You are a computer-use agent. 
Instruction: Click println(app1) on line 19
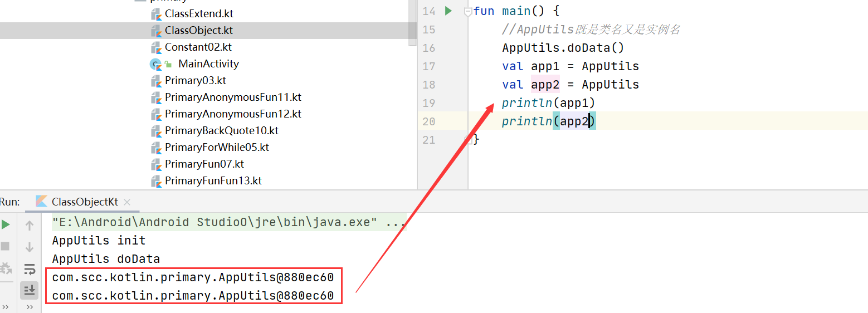click(549, 103)
